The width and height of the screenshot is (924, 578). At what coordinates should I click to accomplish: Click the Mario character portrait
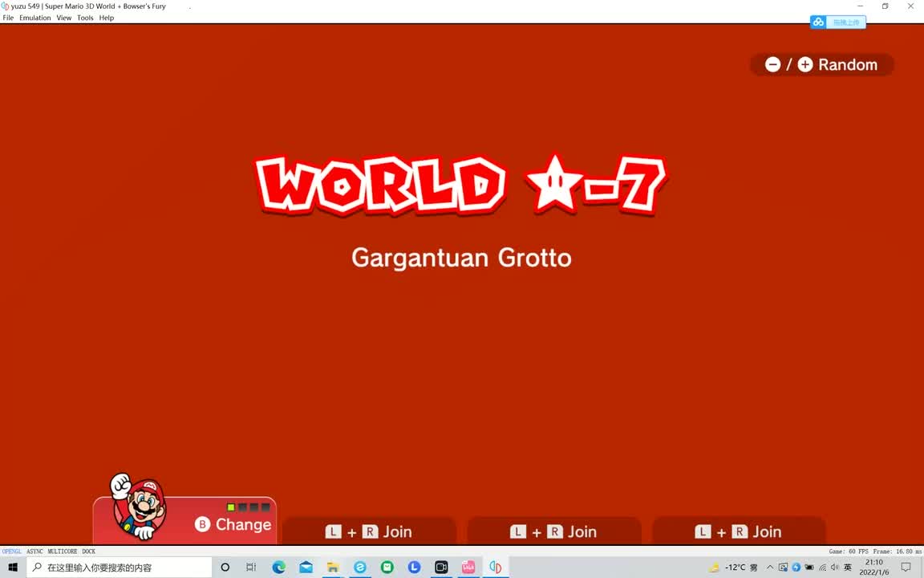[x=139, y=507]
